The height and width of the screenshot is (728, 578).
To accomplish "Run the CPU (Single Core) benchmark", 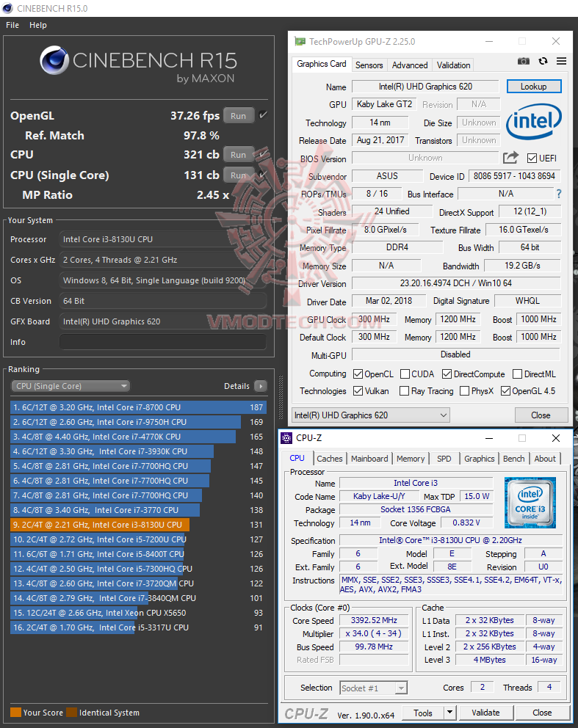I will click(239, 175).
